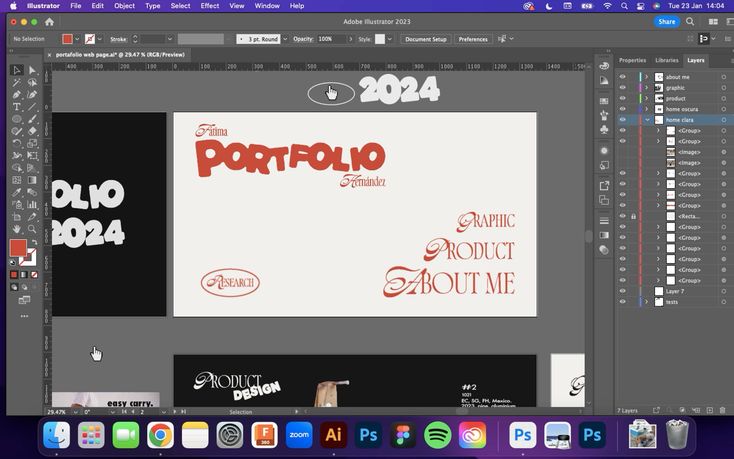Open the Opacity dropdown
The image size is (734, 459).
(x=342, y=39)
